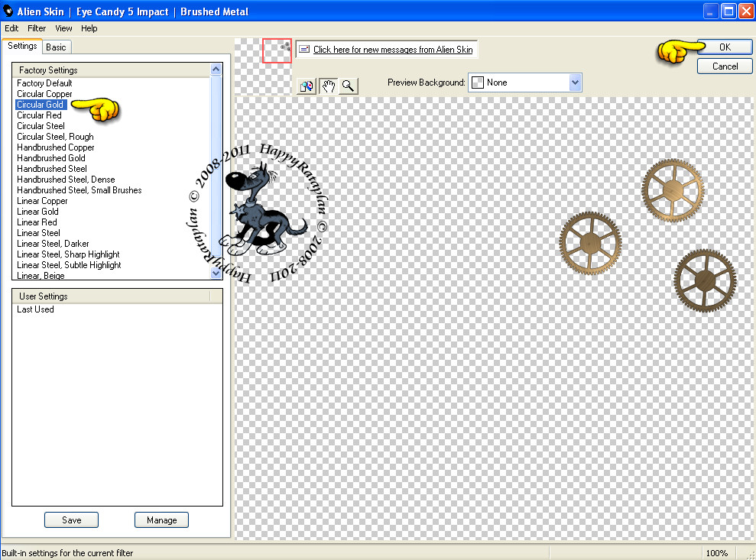Select the Handbrushed Steel, Dense preset
The width and height of the screenshot is (756, 560).
tap(66, 180)
